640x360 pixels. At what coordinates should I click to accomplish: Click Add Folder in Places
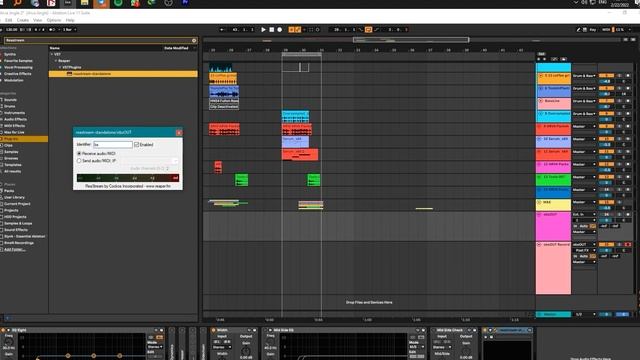pos(14,249)
